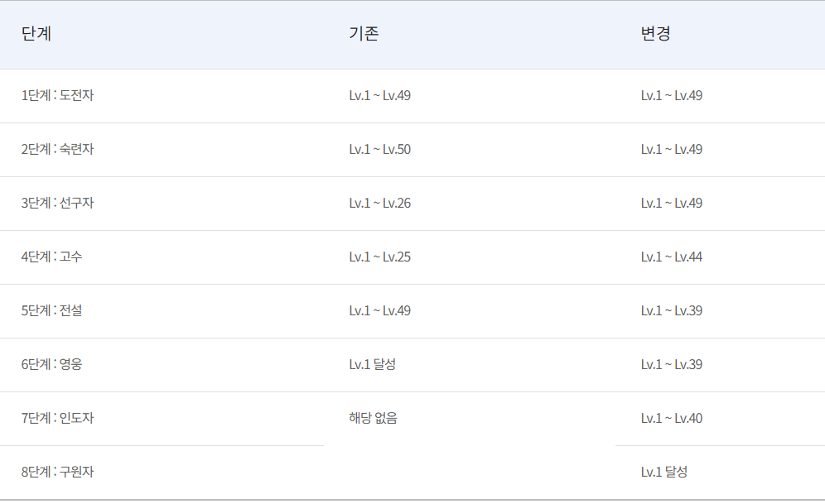Viewport: 825px width, 504px height.
Task: Click Lv.1 달성 in the 영웅 row
Action: [x=372, y=365]
